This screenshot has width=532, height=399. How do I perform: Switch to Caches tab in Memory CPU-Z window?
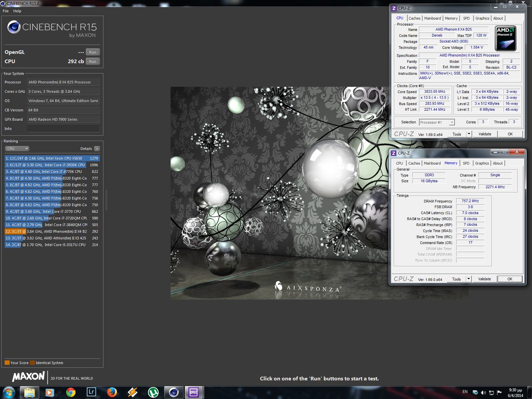[x=414, y=163]
